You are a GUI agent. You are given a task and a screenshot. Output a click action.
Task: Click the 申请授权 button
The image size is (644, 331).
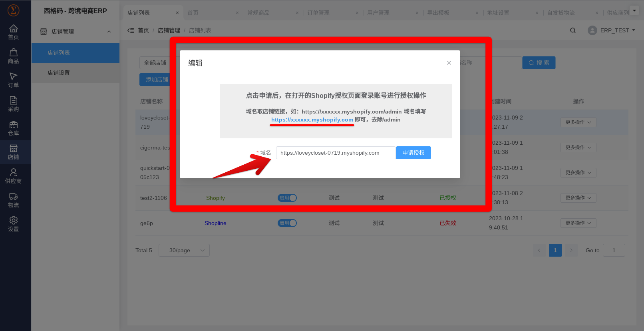pos(413,153)
